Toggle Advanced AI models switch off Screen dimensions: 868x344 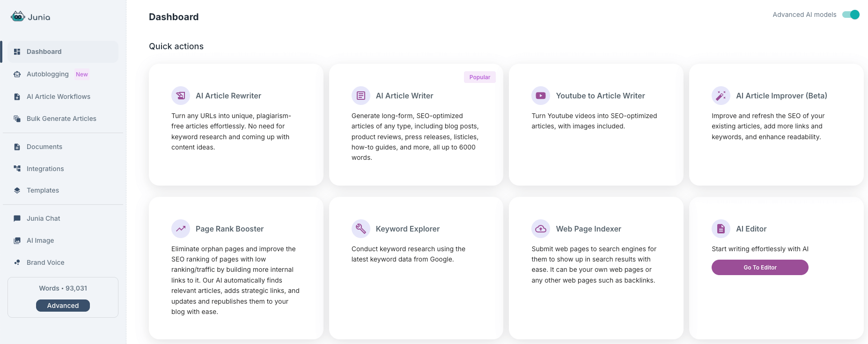click(851, 15)
